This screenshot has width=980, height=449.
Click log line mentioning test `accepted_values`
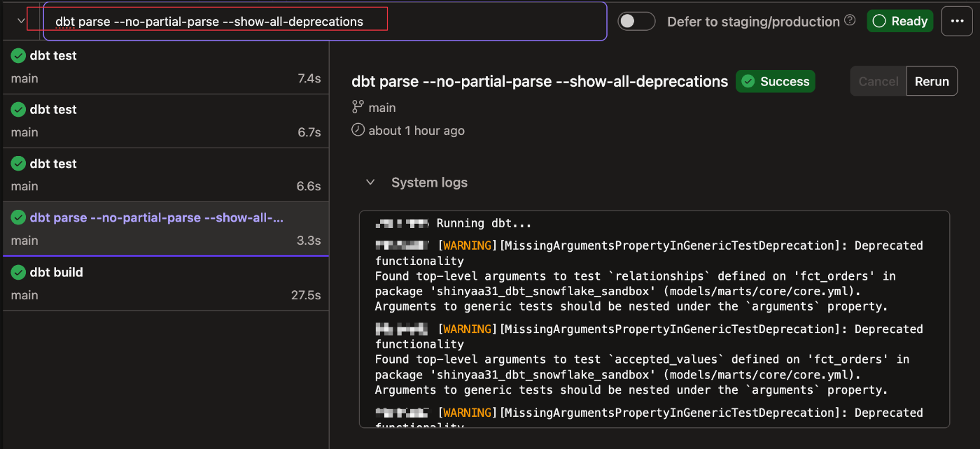tap(642, 359)
